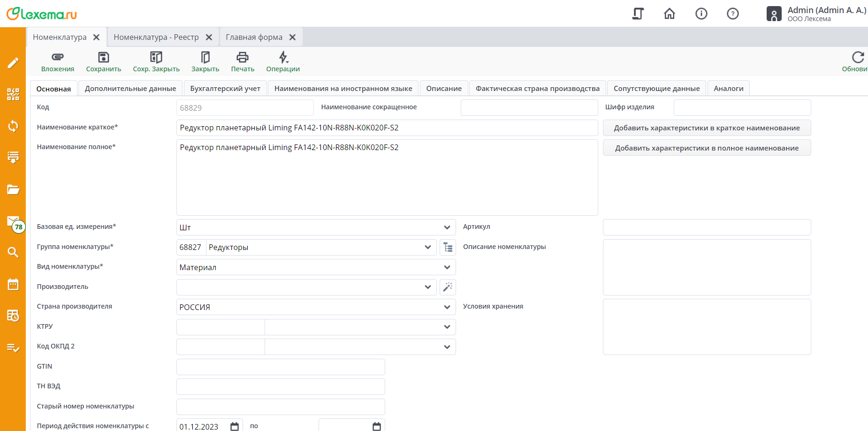Open the search magnifier in sidebar
Image resolution: width=868 pixels, height=431 pixels.
[x=13, y=252]
